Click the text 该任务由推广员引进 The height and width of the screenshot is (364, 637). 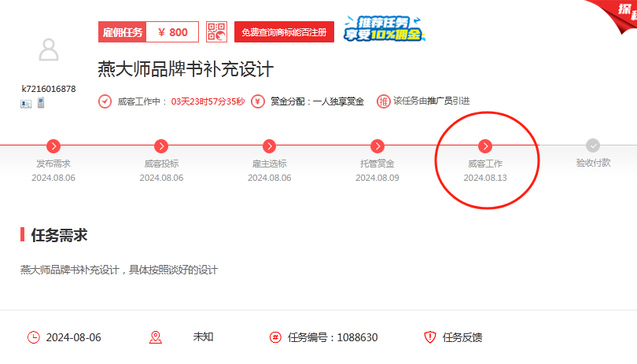(432, 101)
